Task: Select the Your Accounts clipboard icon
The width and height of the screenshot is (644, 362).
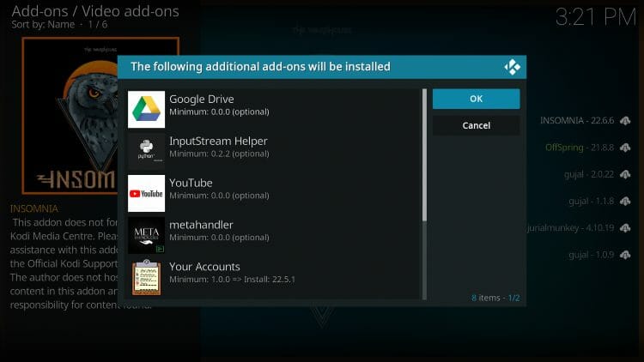Action: click(146, 277)
